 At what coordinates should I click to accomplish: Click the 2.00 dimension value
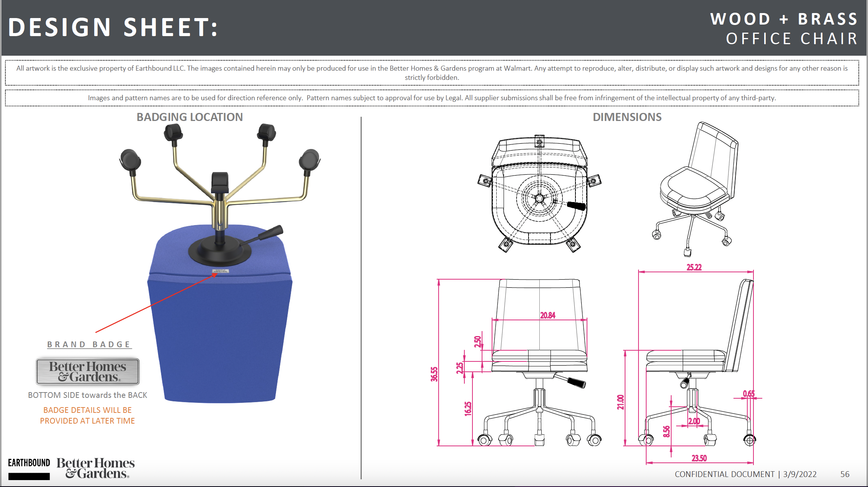(694, 421)
